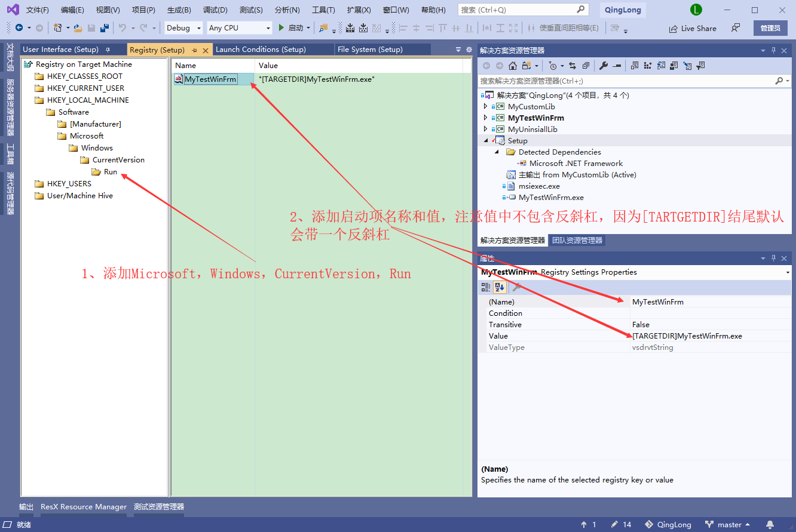Click the preview selected items icon
The image size is (796, 532).
(x=617, y=66)
